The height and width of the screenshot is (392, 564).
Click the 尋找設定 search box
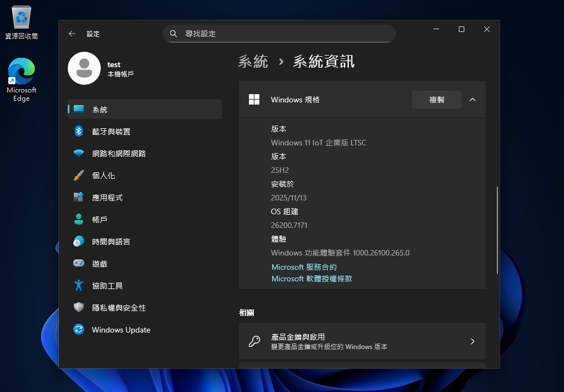(x=279, y=34)
